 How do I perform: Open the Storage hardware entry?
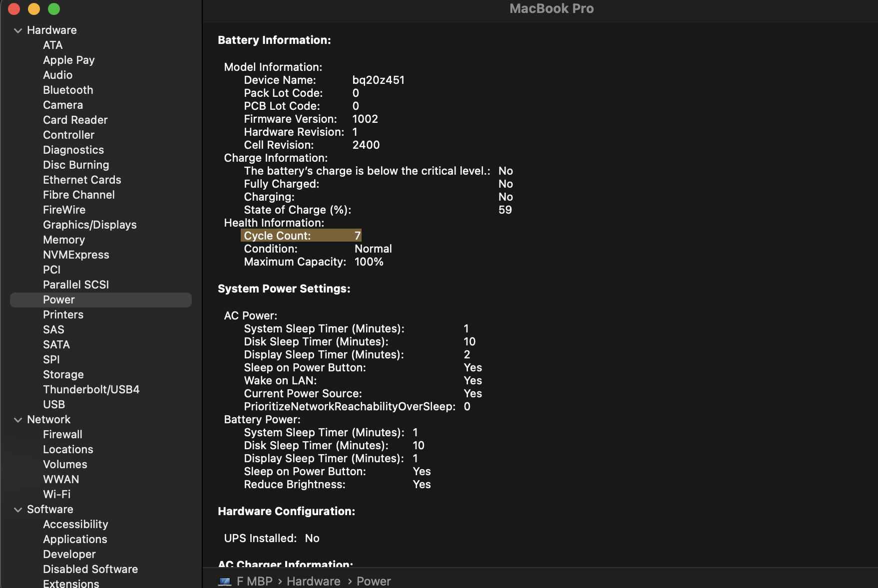pyautogui.click(x=63, y=374)
